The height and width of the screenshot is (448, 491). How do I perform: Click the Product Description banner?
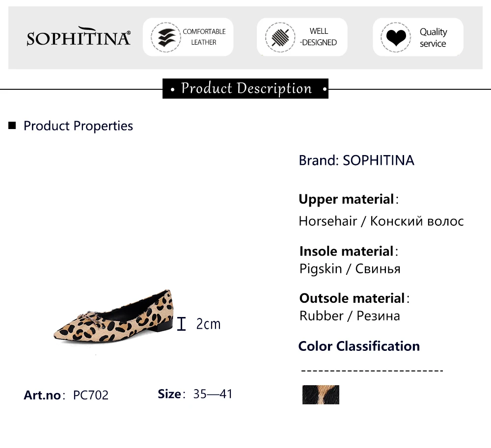[x=245, y=89]
